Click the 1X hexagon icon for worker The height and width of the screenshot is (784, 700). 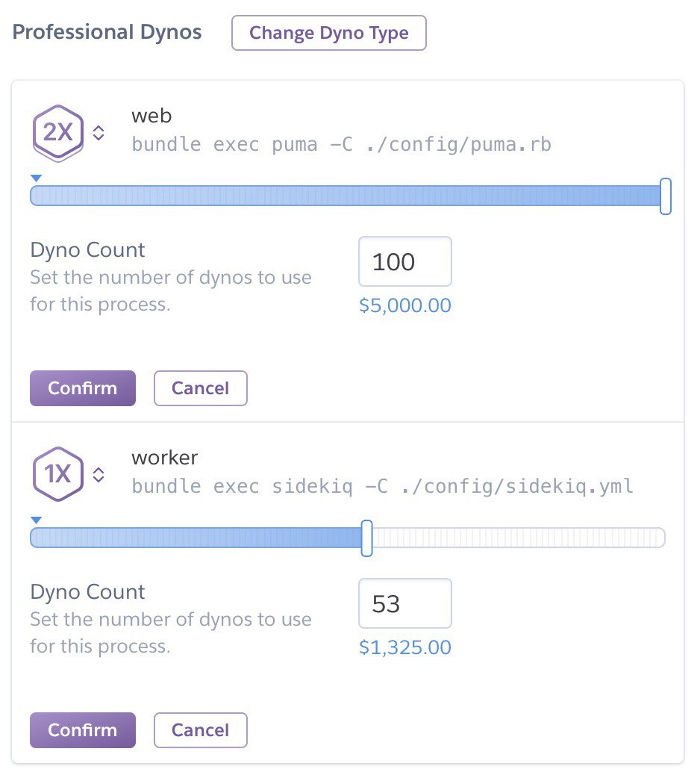click(x=57, y=474)
